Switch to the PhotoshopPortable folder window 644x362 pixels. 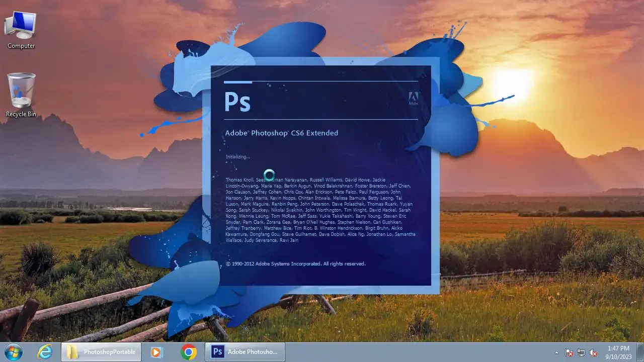click(x=101, y=352)
